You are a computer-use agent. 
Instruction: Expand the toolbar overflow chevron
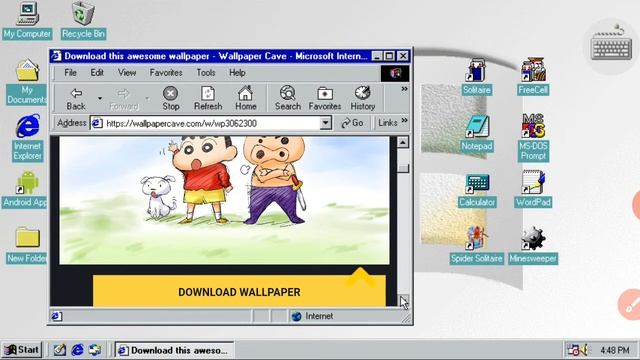(x=404, y=89)
